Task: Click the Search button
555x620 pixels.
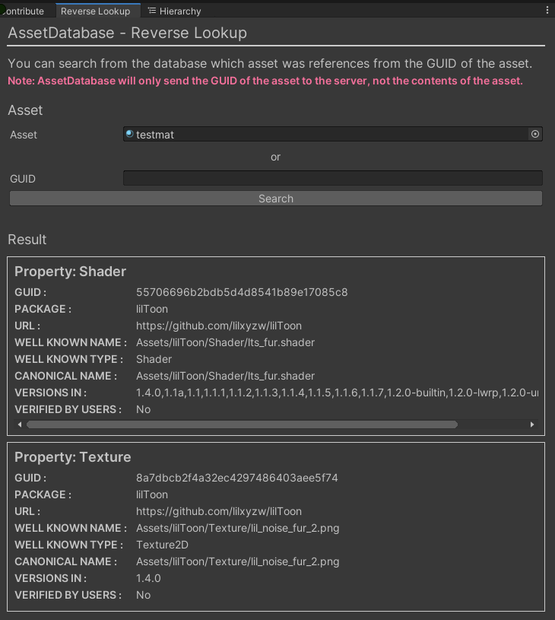Action: tap(276, 198)
